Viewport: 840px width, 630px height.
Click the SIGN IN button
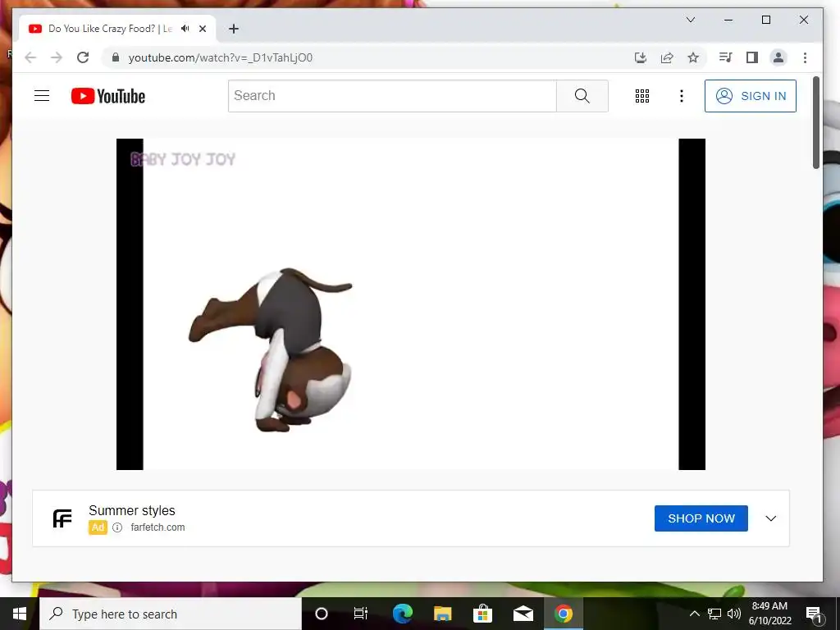tap(750, 96)
